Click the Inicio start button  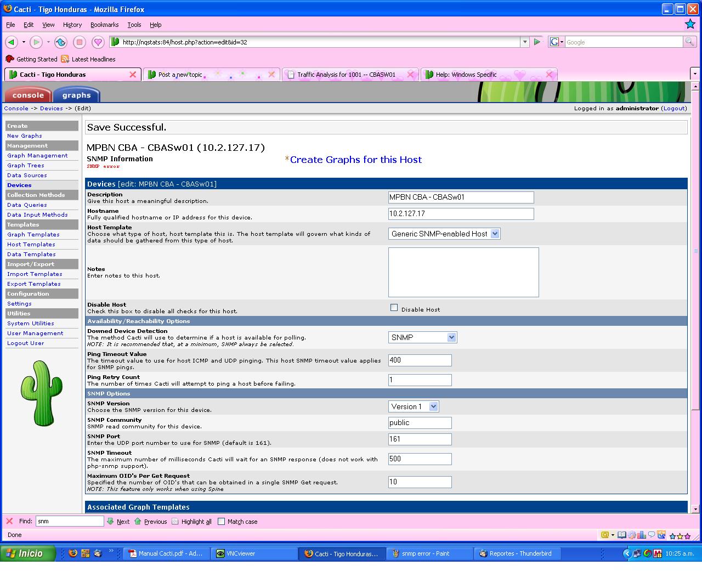pos(28,553)
